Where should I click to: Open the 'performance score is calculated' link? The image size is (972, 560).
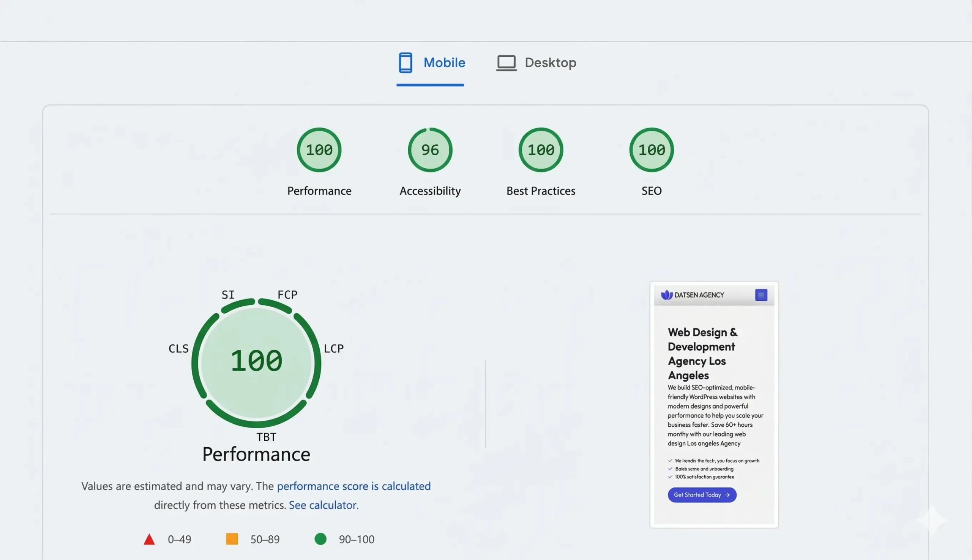(354, 486)
